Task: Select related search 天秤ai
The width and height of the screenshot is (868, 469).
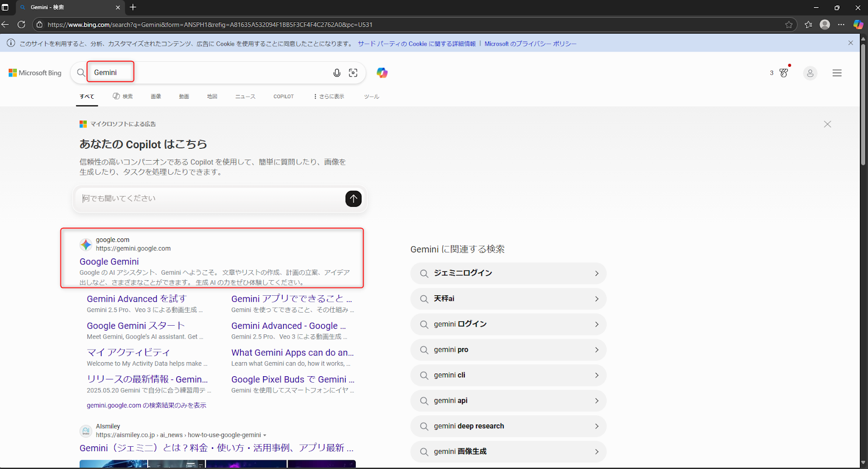Action: click(x=508, y=299)
